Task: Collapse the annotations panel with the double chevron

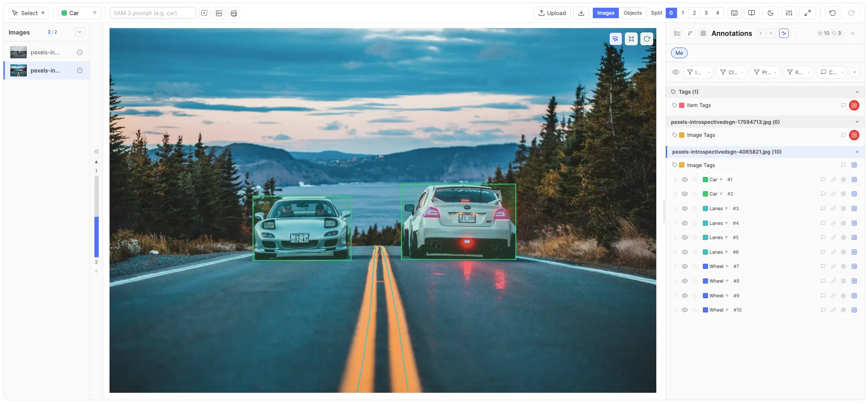Action: coord(852,33)
